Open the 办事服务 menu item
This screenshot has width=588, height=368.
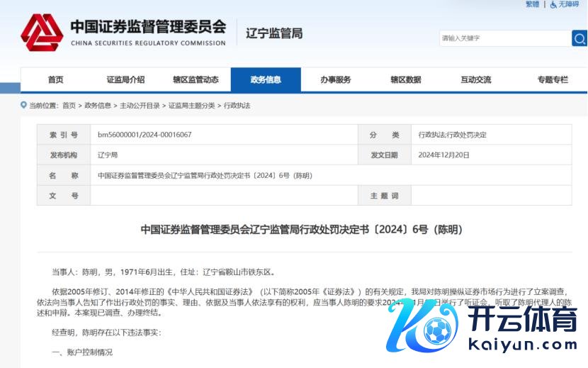pos(336,80)
